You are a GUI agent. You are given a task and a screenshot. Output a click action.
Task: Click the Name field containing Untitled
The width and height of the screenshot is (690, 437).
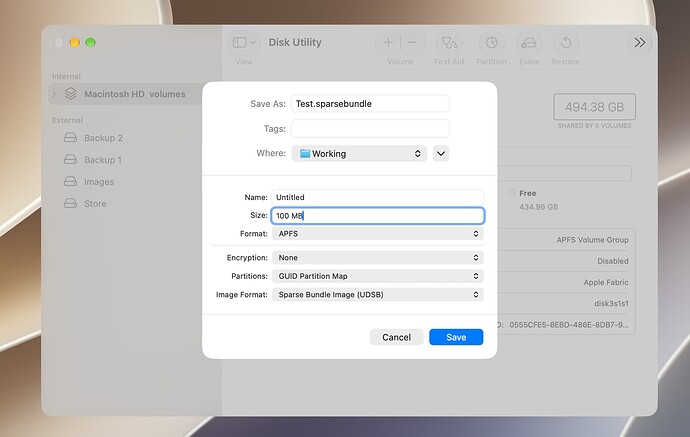click(378, 197)
